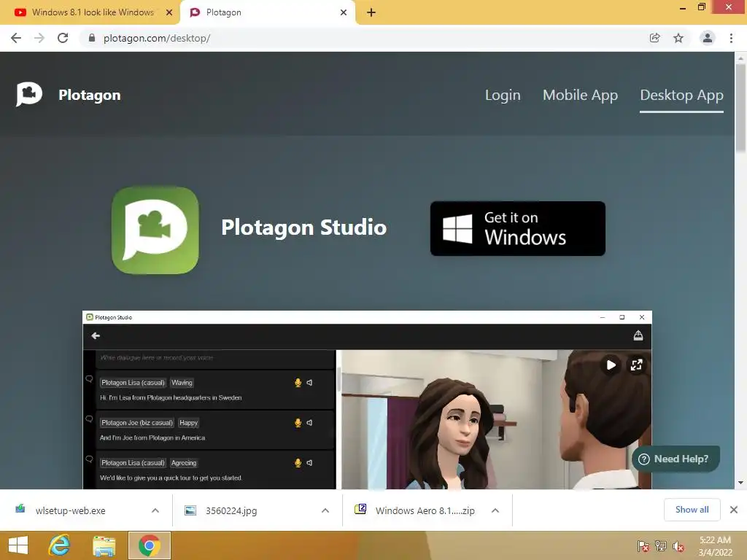Go back to the previous page
Viewport: 747px width, 560px height.
pyautogui.click(x=16, y=38)
